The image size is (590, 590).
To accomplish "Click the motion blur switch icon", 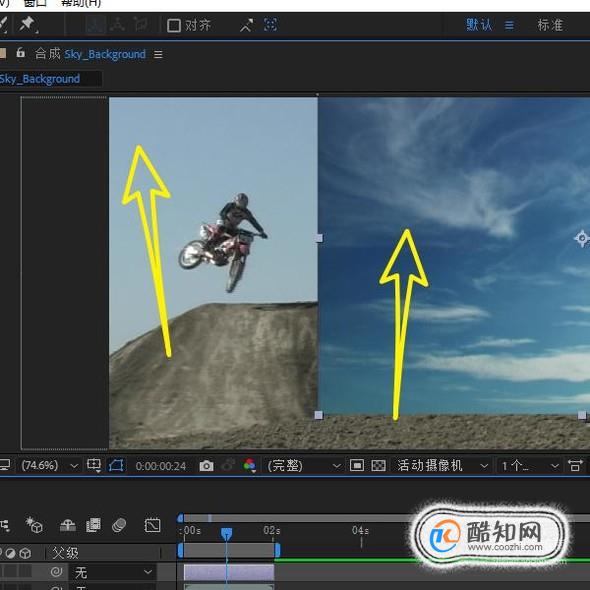I will [119, 525].
